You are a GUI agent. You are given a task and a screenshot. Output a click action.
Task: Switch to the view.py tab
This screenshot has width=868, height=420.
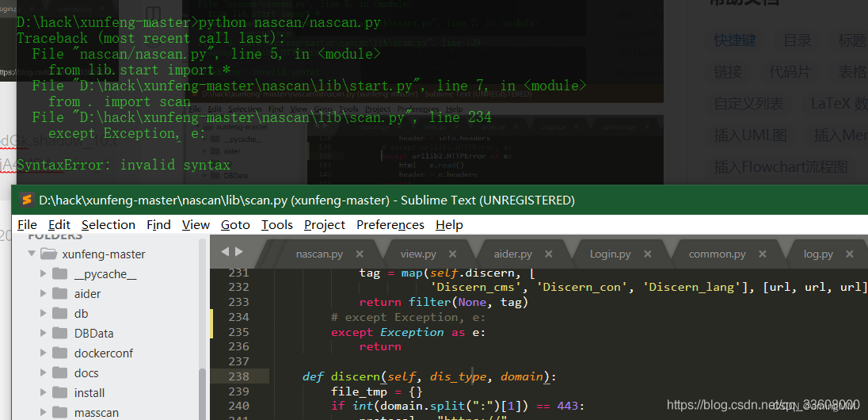click(x=418, y=254)
